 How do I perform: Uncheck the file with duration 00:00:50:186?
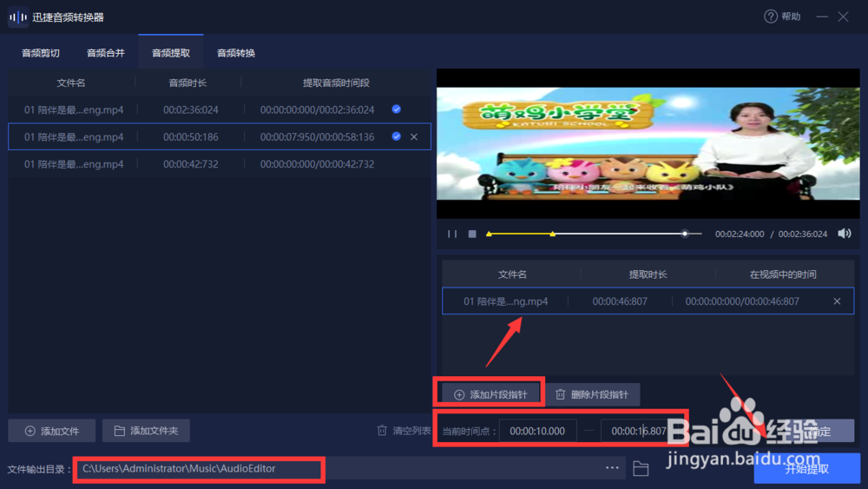coord(397,136)
